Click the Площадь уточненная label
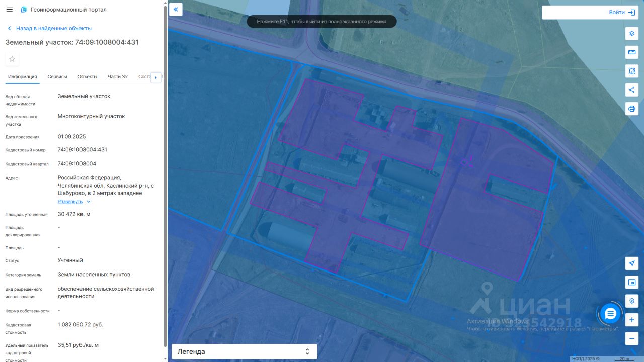644x362 pixels. coord(27,215)
